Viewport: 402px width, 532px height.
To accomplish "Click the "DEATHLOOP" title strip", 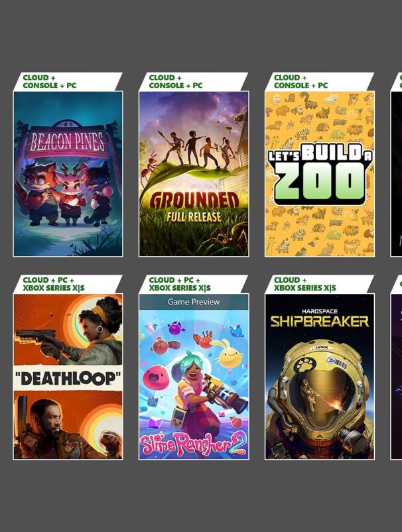I will click(x=68, y=378).
